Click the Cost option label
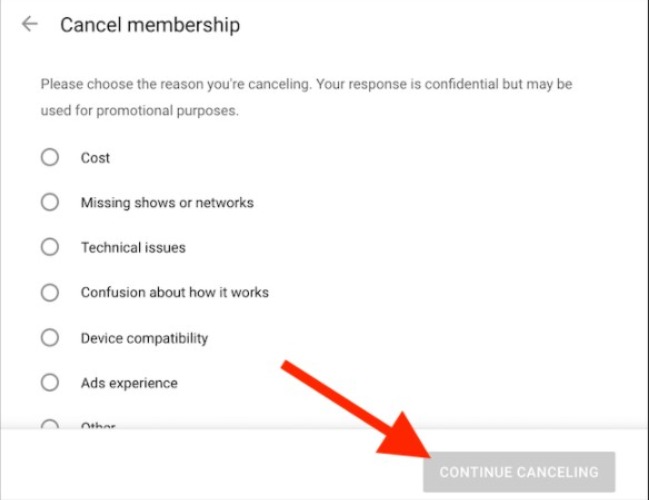649x500 pixels. pyautogui.click(x=95, y=158)
